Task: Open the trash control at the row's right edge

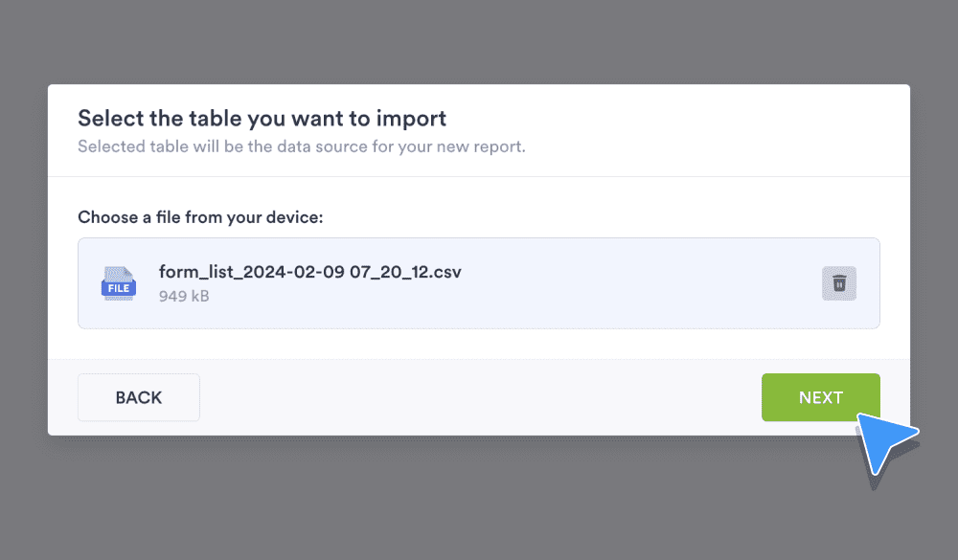Action: point(839,283)
